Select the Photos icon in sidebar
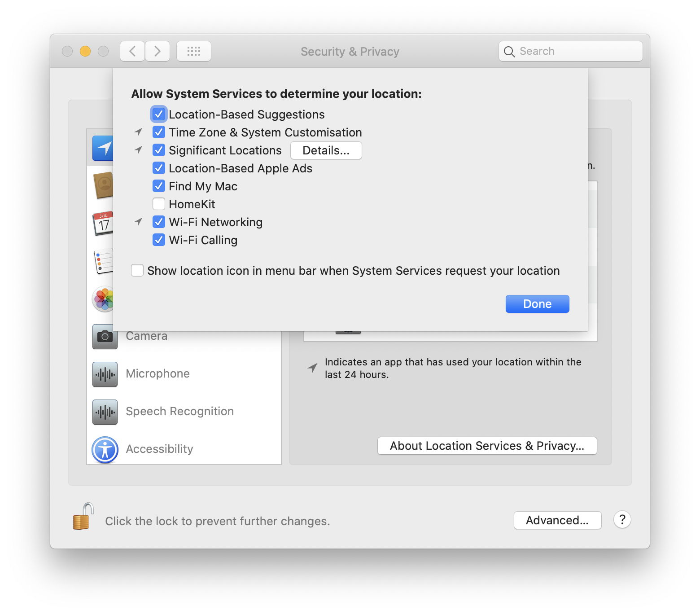 [x=103, y=299]
